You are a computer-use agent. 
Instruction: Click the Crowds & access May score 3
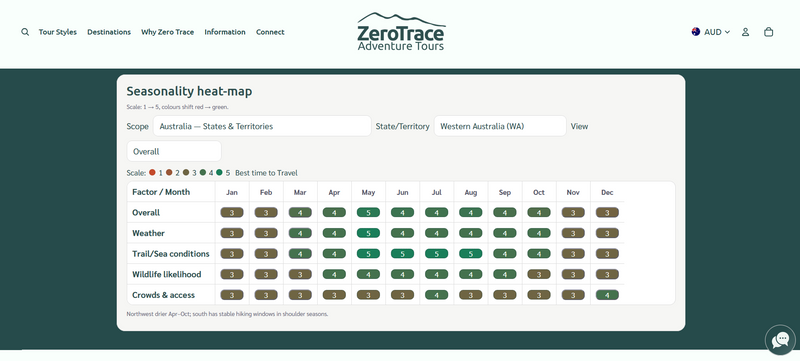click(x=368, y=295)
